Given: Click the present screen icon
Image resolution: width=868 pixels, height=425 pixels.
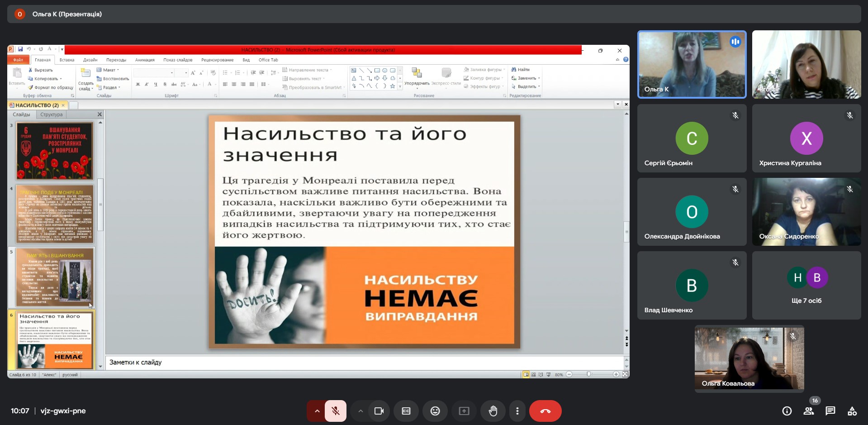Looking at the screenshot, I should [464, 411].
